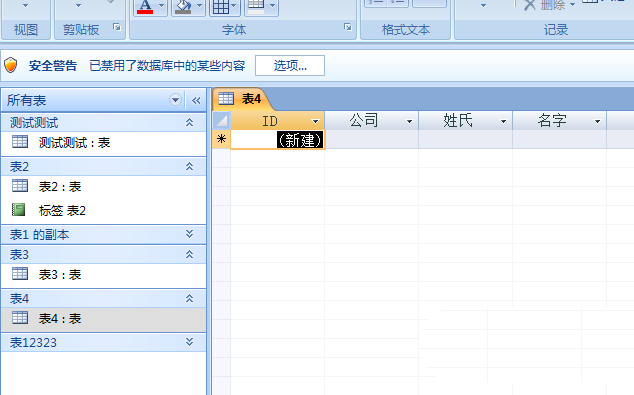Image resolution: width=634 pixels, height=395 pixels.
Task: Select the 名字 column header
Action: pos(559,121)
